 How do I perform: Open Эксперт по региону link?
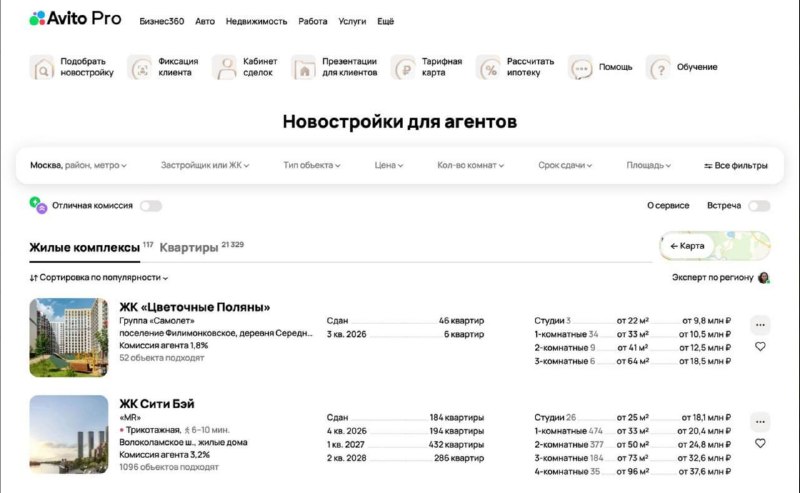(712, 278)
